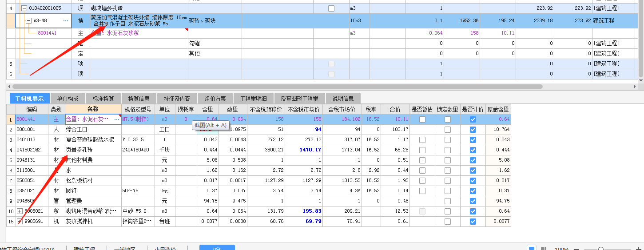The image size is (644, 250).
Task: Collapse the A3-48 quota node
Action: 28,21
